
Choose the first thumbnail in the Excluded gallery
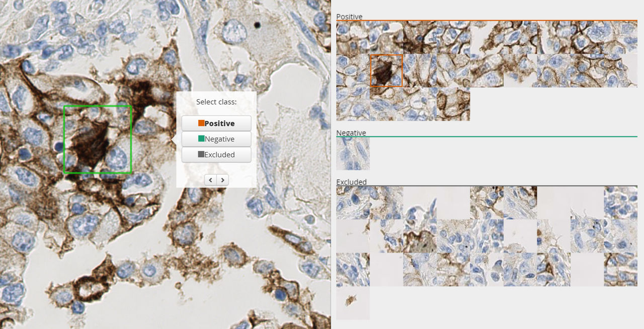[353, 203]
